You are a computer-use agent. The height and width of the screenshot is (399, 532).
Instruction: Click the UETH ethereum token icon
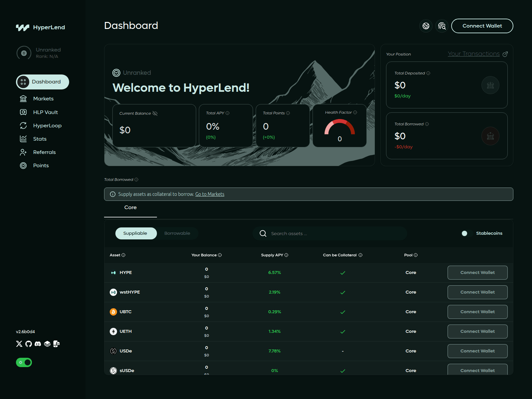pos(113,332)
